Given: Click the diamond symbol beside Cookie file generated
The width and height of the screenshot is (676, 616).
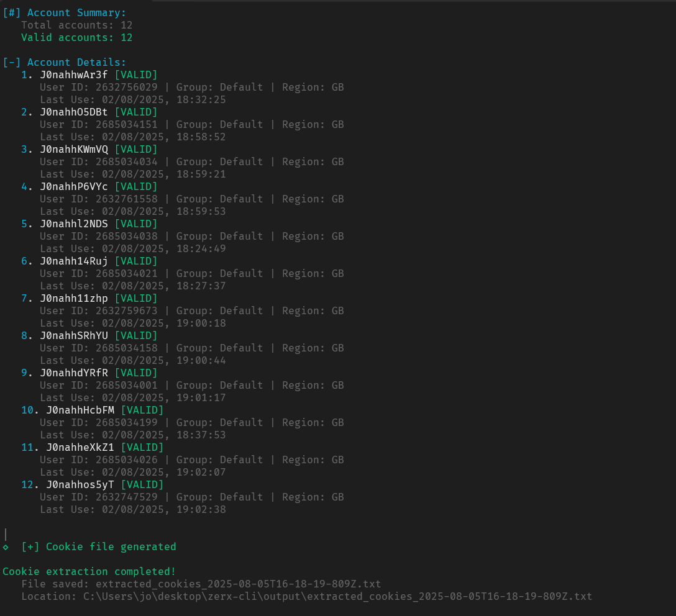Looking at the screenshot, I should tap(6, 546).
